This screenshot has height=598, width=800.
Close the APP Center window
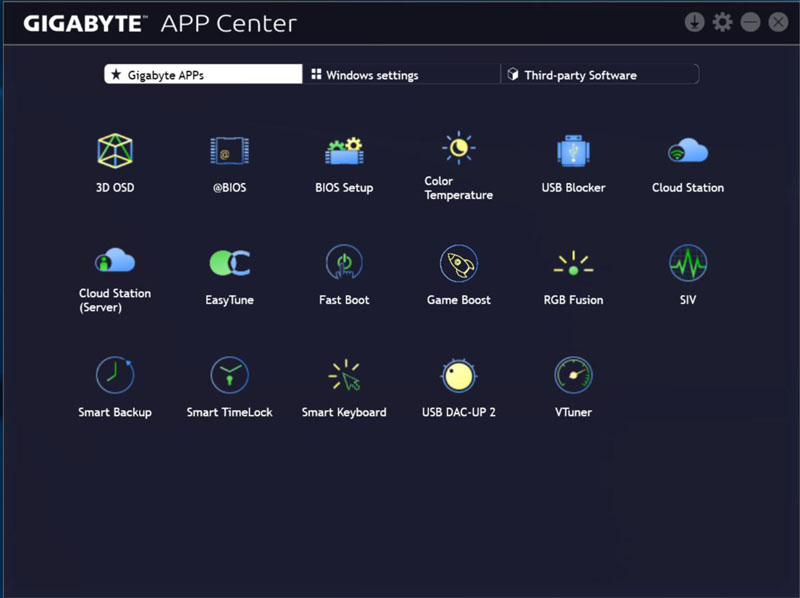click(779, 22)
